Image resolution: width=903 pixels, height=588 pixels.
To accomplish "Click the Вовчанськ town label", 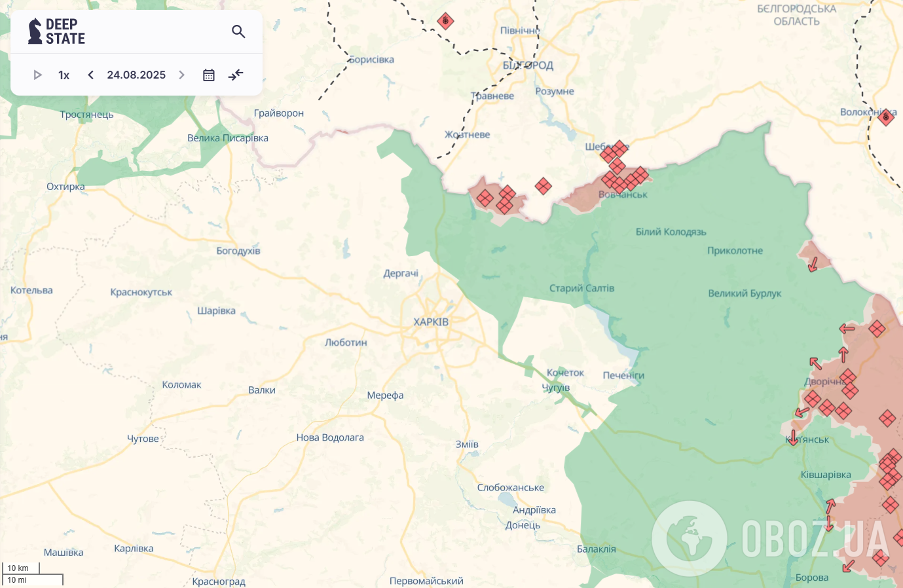I will 623,194.
